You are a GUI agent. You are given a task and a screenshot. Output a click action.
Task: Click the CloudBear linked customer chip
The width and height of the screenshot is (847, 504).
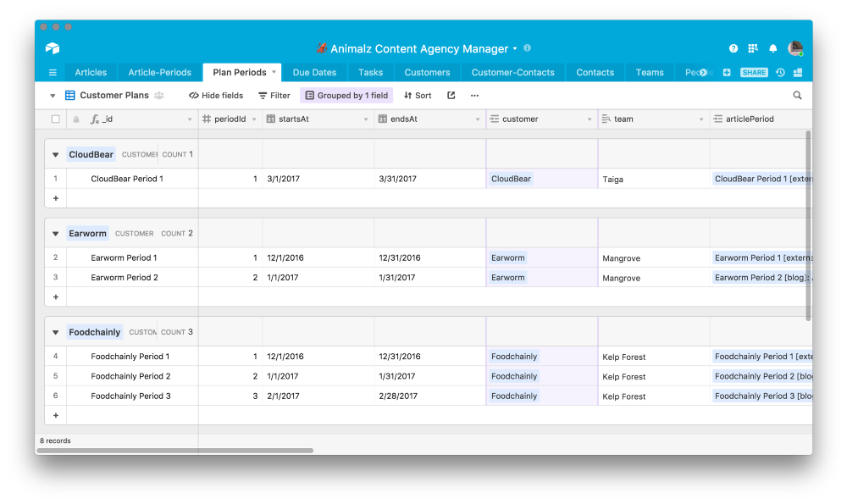tap(511, 179)
